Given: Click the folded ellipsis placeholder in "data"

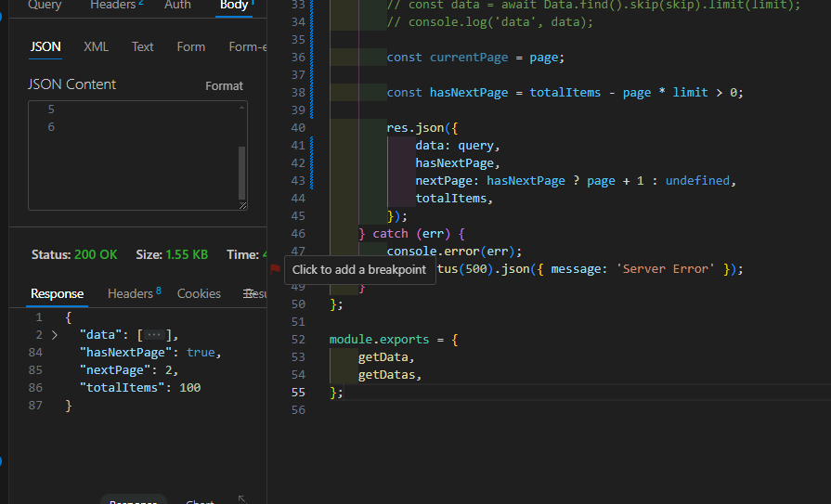Looking at the screenshot, I should pos(154,335).
